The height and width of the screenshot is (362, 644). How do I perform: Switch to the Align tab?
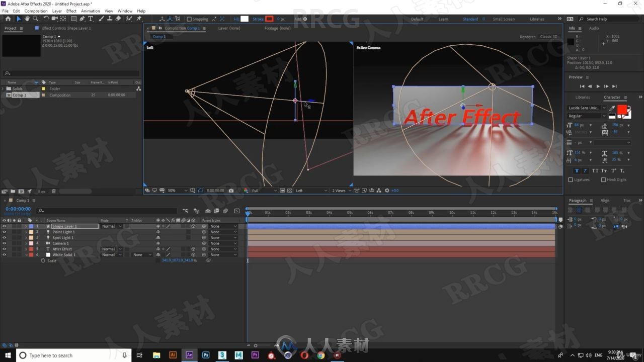point(605,201)
